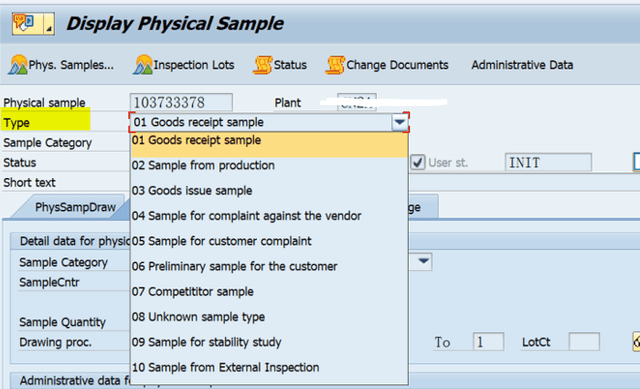This screenshot has height=389, width=640.
Task: Click the To field containing 1
Action: click(488, 342)
